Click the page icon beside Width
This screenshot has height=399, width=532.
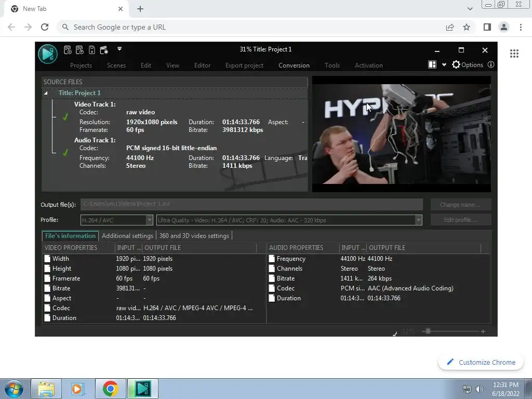(x=47, y=259)
